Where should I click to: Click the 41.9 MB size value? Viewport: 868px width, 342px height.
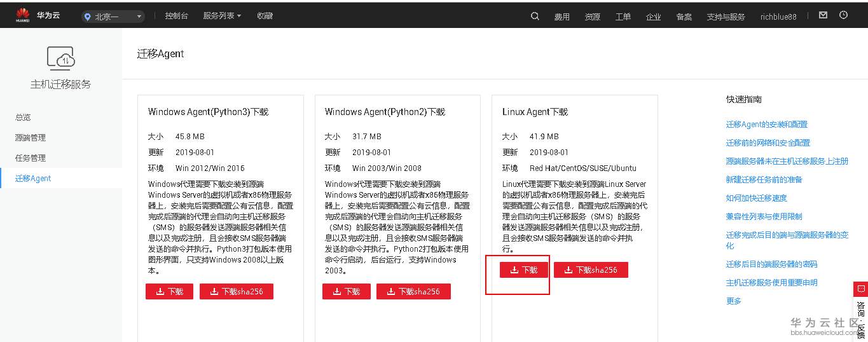click(544, 137)
